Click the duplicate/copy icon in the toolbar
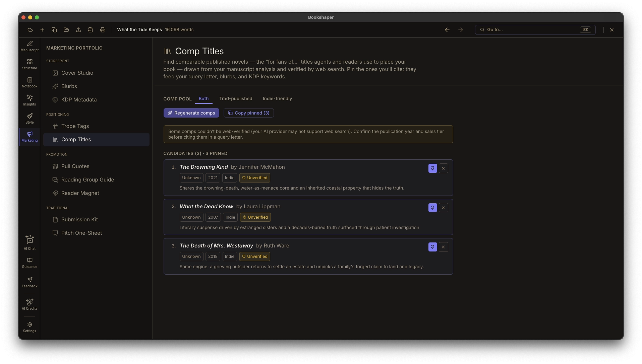 pos(54,30)
